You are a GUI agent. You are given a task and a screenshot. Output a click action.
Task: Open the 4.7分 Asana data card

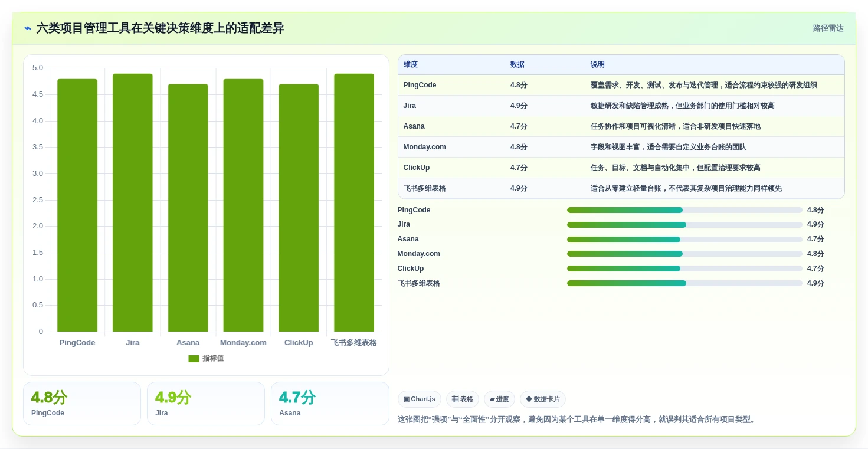[x=330, y=404]
